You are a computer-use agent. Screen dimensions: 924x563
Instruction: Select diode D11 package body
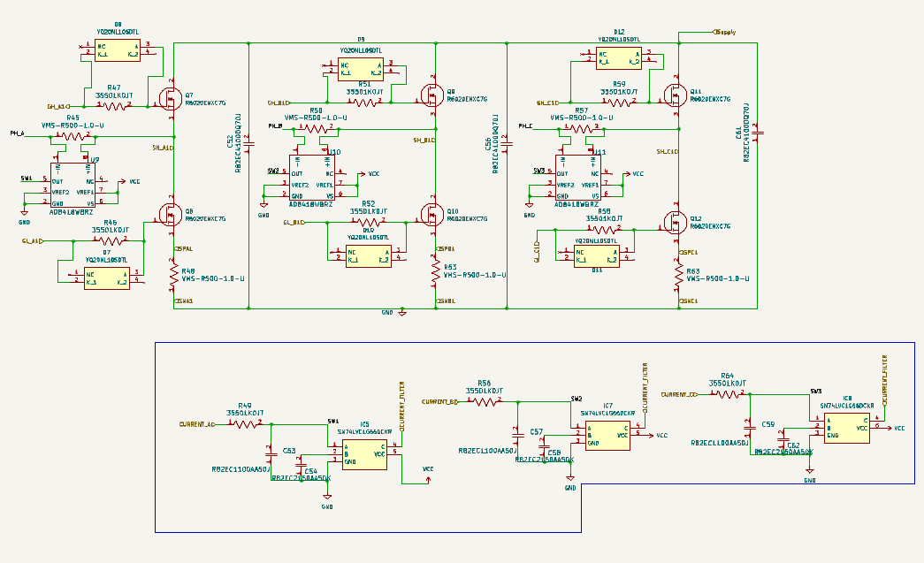(597, 256)
